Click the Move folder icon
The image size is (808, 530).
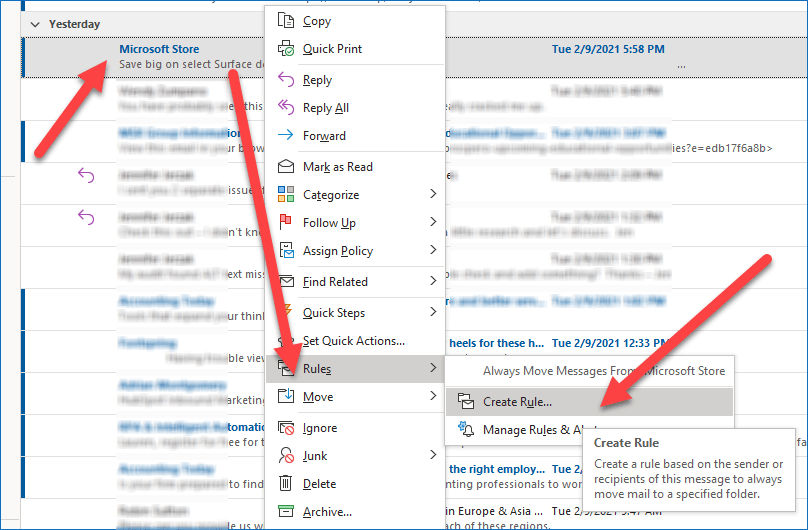tap(286, 396)
